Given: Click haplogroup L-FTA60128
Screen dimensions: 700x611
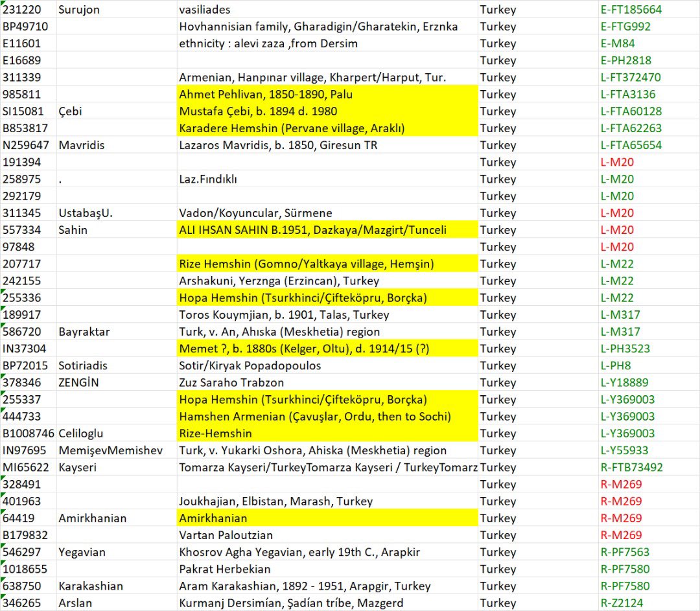Looking at the screenshot, I should (649, 111).
